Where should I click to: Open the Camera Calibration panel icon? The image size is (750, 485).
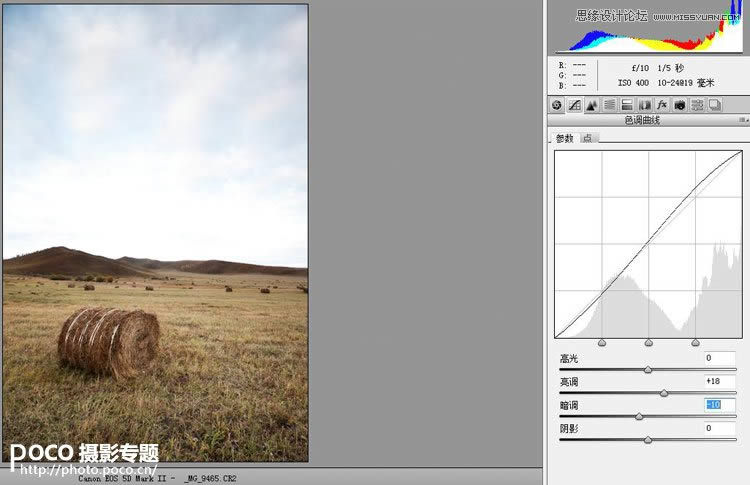point(679,105)
